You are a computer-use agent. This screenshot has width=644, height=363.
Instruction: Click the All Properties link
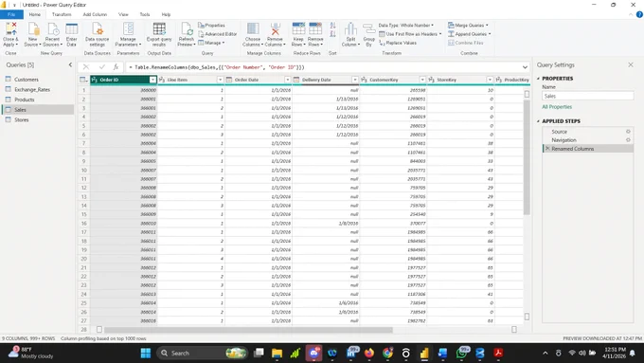pos(557,107)
